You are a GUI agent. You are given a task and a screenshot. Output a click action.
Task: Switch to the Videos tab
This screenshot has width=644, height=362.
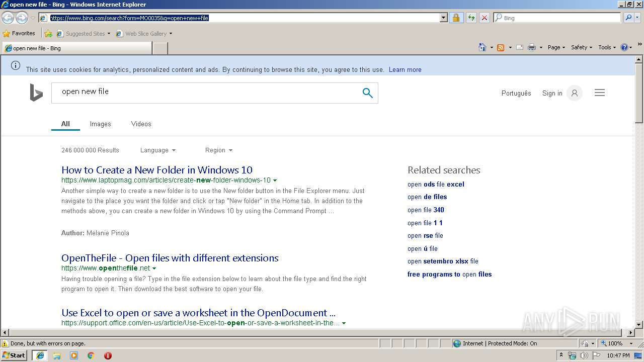(141, 124)
